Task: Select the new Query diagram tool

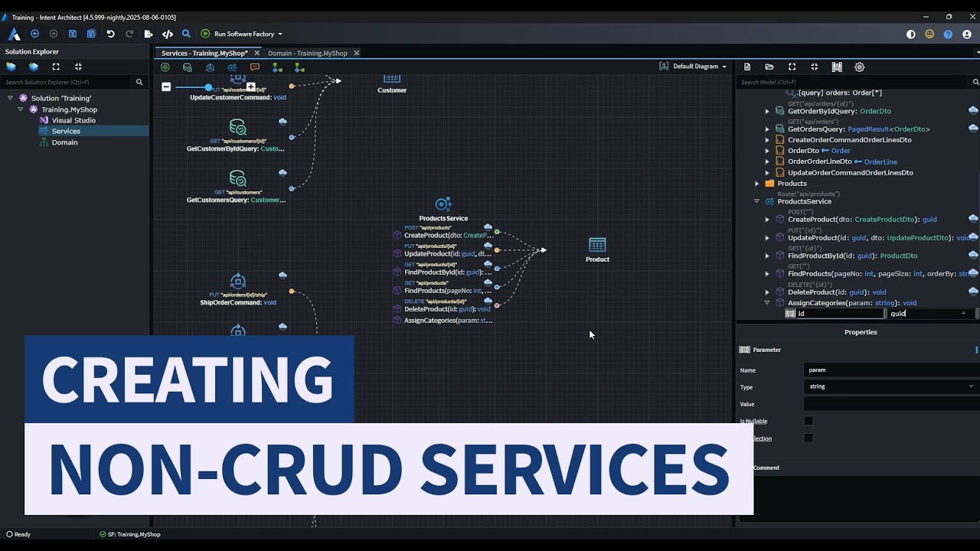Action: click(188, 67)
